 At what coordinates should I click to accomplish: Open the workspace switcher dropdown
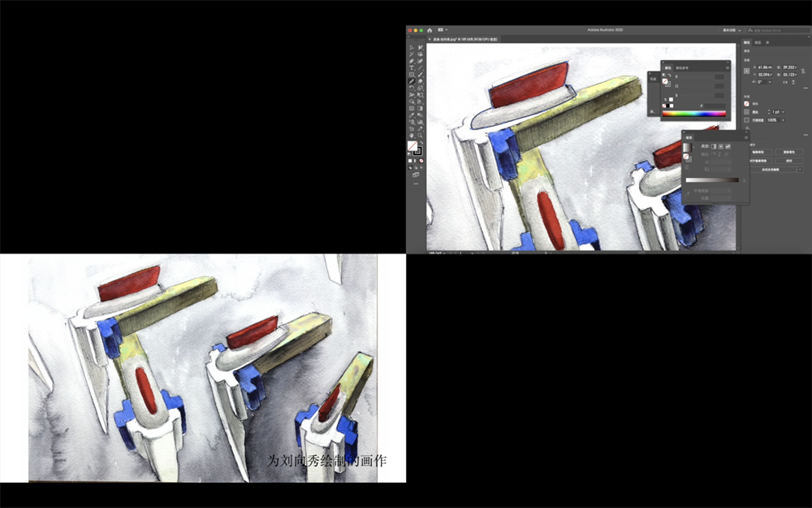732,30
